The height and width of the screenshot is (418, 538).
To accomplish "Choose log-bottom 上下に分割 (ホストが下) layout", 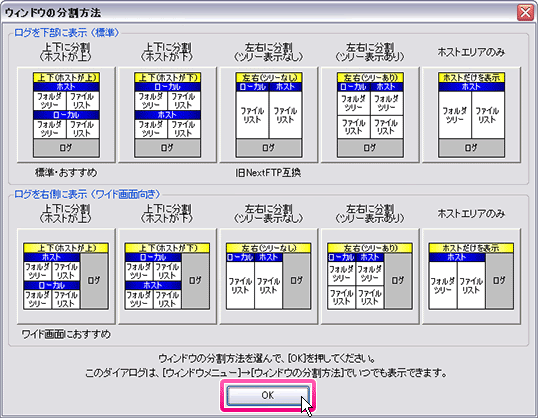I will coord(167,115).
